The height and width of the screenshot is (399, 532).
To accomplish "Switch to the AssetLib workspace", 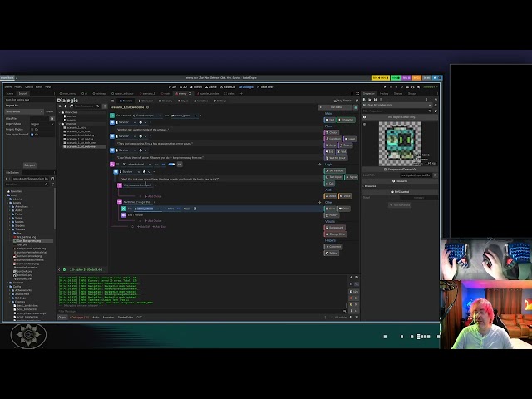I will pyautogui.click(x=228, y=86).
